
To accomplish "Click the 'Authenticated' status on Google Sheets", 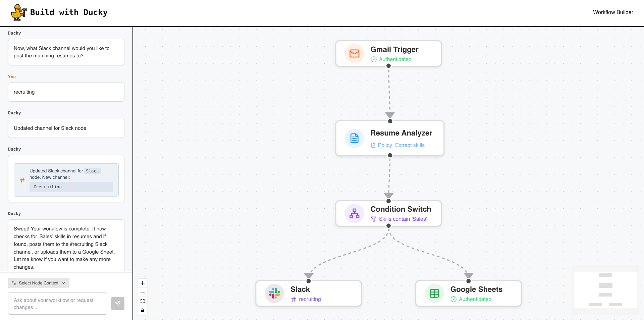I will [x=475, y=299].
